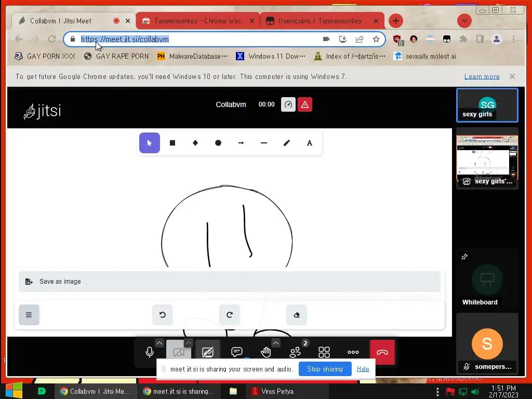Expand reactions menu chevron above hand
Viewport: 532px width, 399px height.
276,343
